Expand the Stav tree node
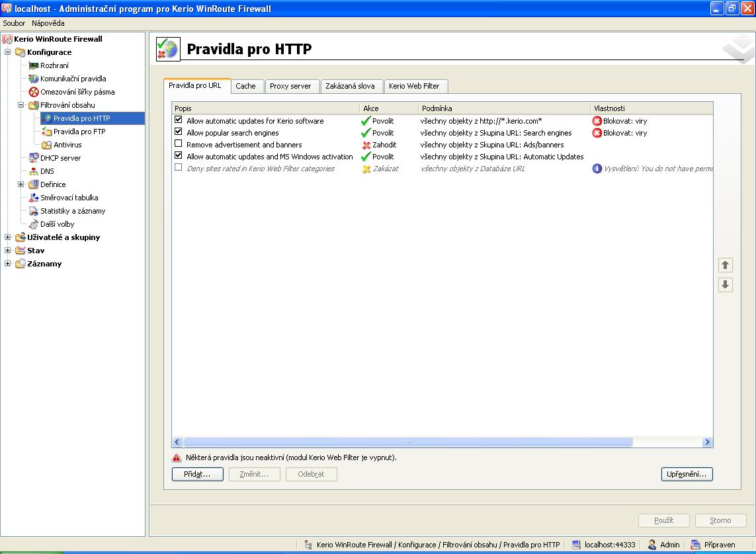The width and height of the screenshot is (756, 554). point(8,250)
